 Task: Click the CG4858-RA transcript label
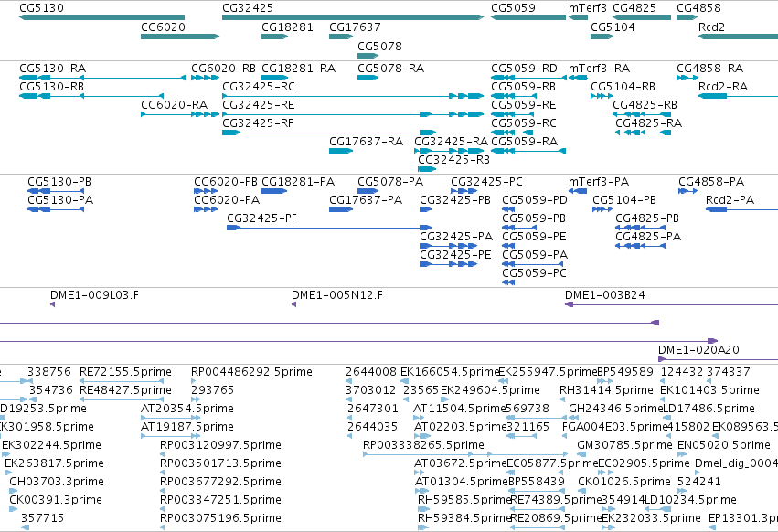(x=710, y=68)
